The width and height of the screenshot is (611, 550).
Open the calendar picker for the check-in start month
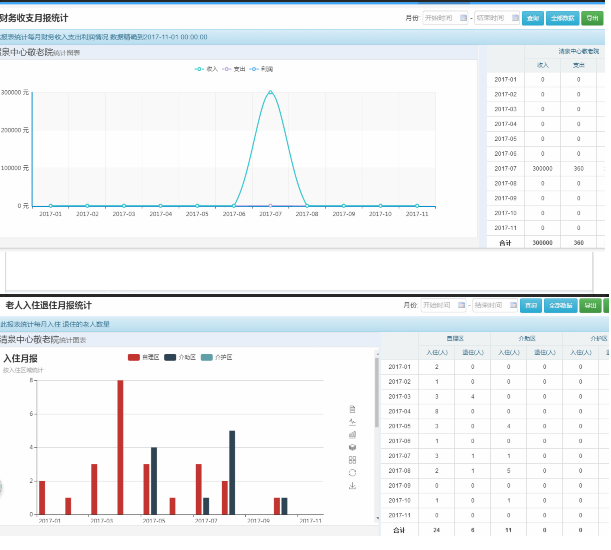tap(461, 305)
